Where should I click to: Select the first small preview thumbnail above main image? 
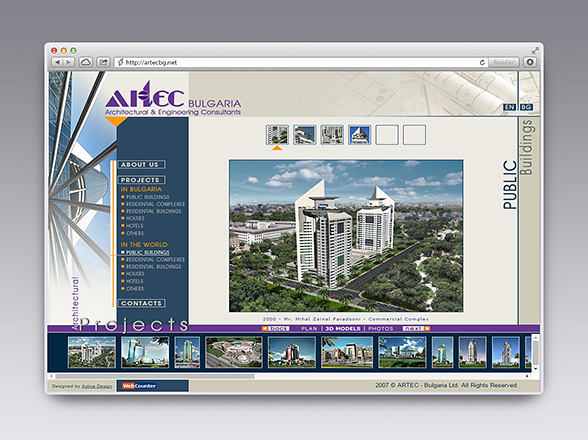(x=277, y=135)
